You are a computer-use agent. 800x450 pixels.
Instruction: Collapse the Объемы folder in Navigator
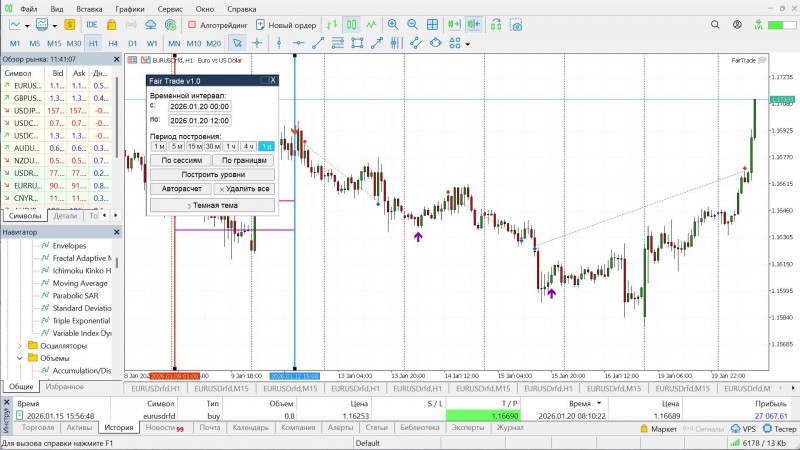coord(19,357)
